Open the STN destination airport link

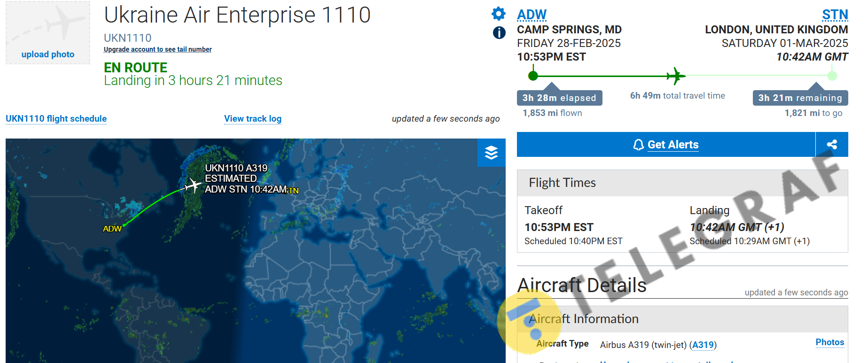[x=835, y=15]
